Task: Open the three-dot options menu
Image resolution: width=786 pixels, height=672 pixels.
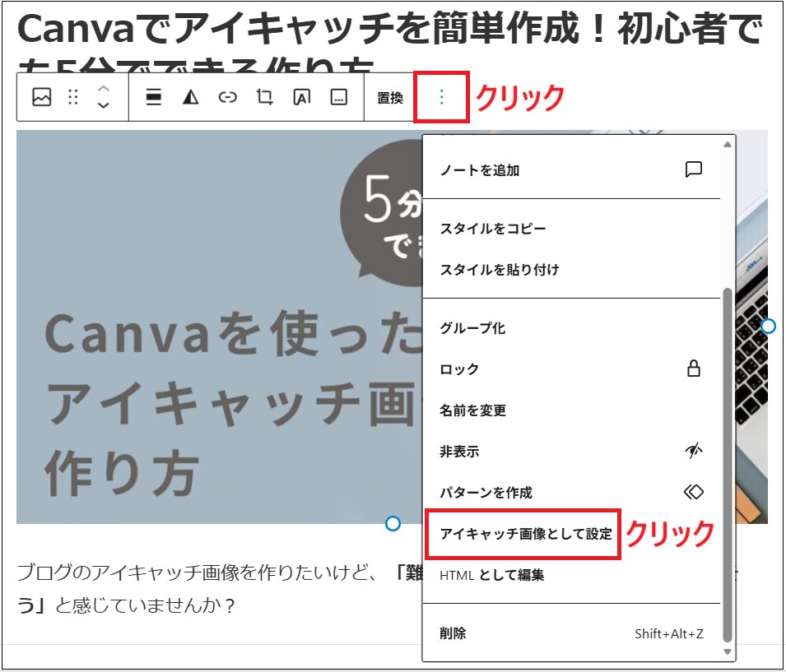Action: [x=442, y=97]
